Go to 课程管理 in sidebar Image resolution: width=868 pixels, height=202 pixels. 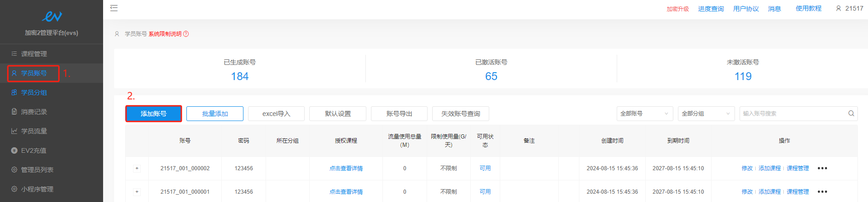point(34,54)
